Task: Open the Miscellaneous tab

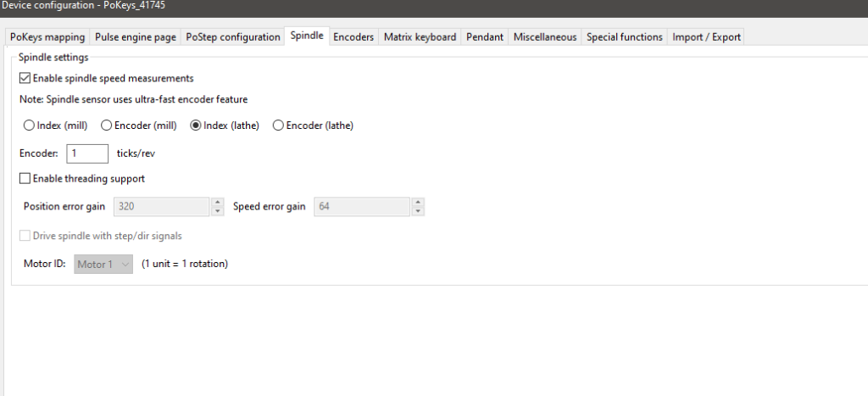Action: click(x=545, y=37)
